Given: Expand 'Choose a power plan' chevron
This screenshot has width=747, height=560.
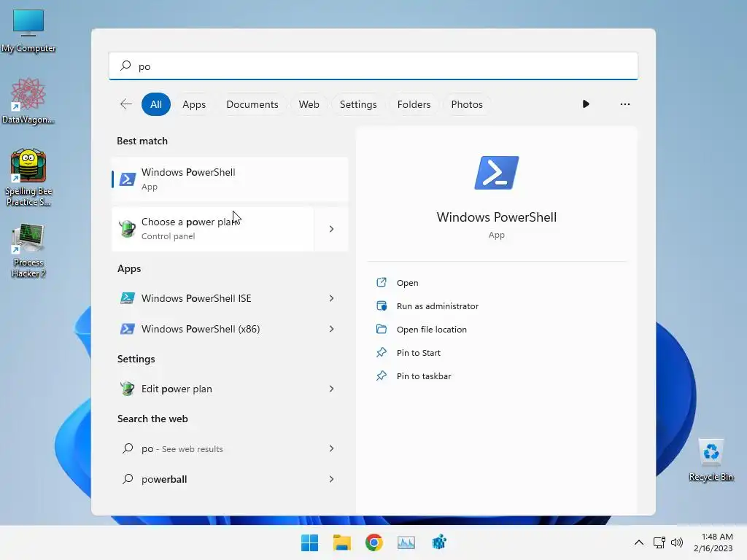Looking at the screenshot, I should (x=332, y=229).
